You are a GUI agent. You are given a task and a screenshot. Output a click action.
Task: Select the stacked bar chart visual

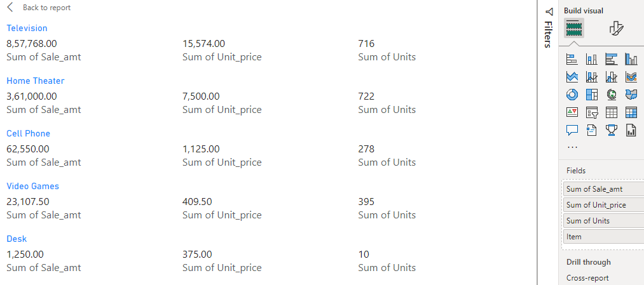tap(572, 59)
